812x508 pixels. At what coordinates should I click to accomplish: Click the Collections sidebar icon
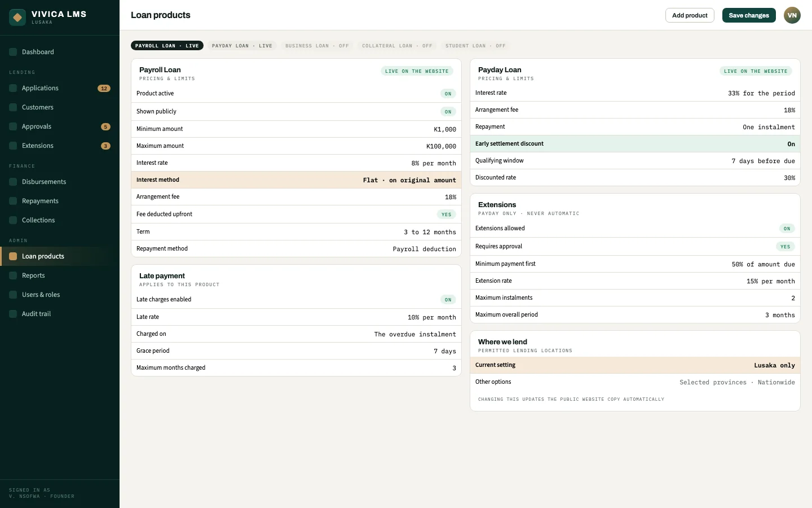tap(13, 220)
